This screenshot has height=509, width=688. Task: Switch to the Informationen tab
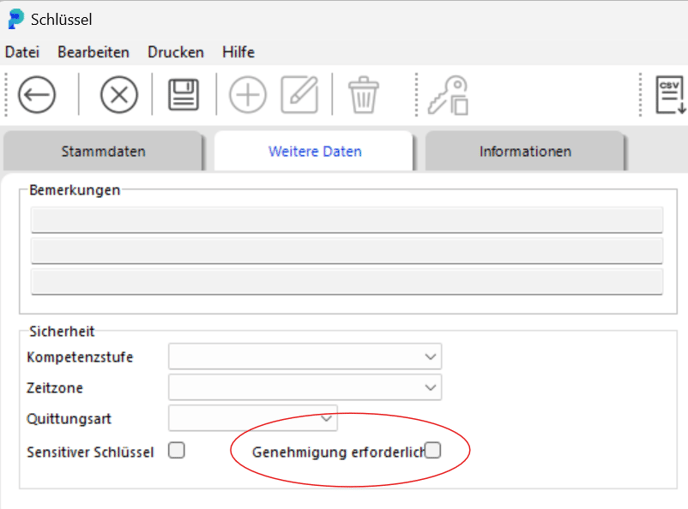525,151
